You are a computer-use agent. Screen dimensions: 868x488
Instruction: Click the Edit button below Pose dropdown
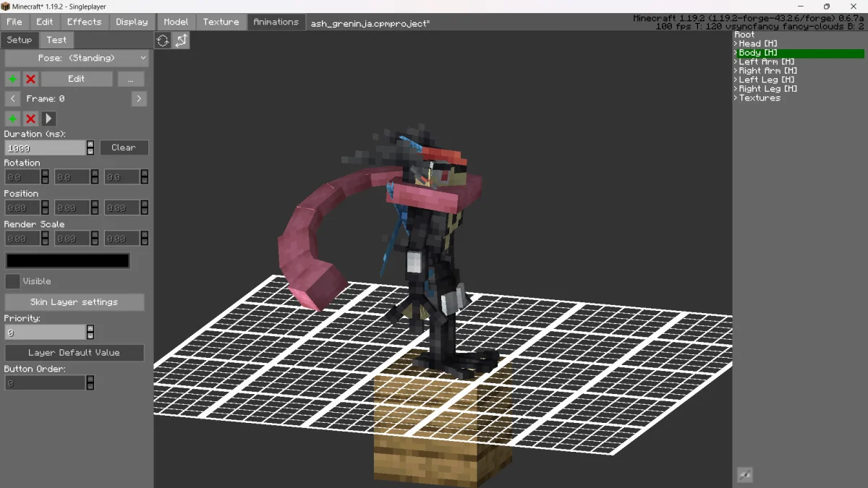click(x=77, y=79)
